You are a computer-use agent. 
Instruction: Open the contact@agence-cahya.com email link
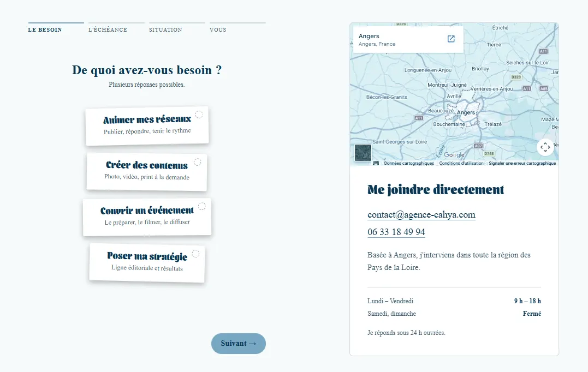pyautogui.click(x=421, y=215)
